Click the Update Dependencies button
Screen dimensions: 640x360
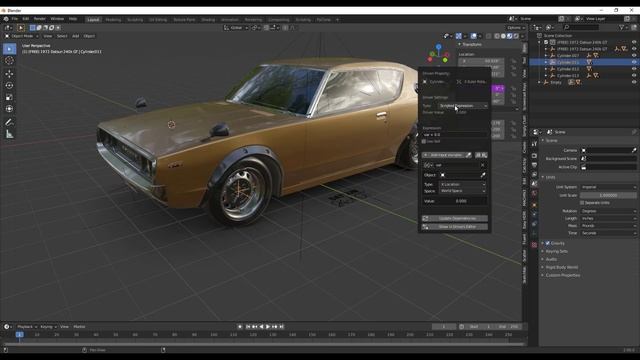(x=455, y=218)
